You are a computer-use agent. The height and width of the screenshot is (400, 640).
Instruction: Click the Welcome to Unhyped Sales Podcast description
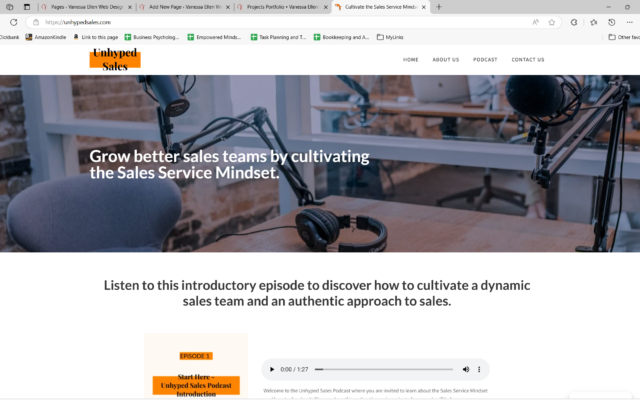(x=375, y=393)
